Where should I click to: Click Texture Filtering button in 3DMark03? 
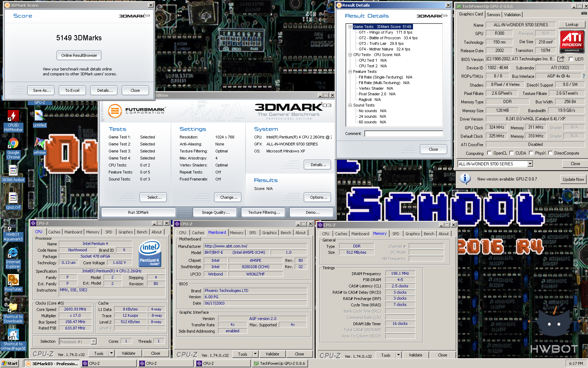coord(264,212)
